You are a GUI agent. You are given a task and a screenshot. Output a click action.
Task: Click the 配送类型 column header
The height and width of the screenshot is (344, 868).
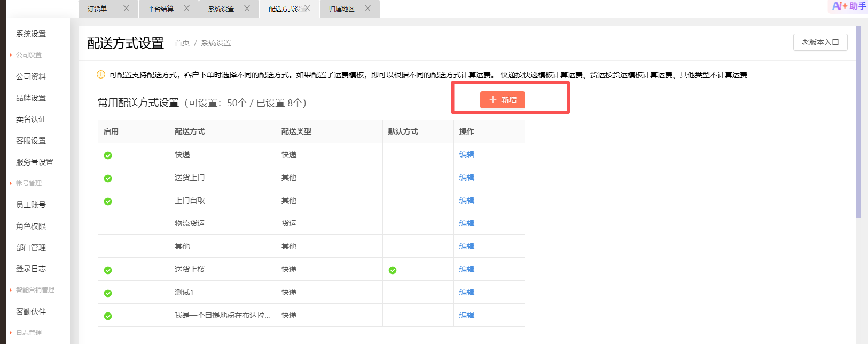pos(329,131)
